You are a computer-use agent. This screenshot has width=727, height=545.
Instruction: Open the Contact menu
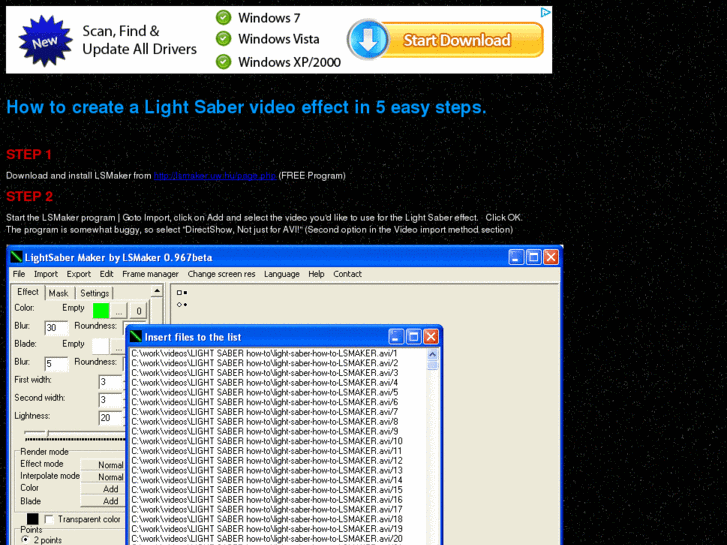click(347, 274)
